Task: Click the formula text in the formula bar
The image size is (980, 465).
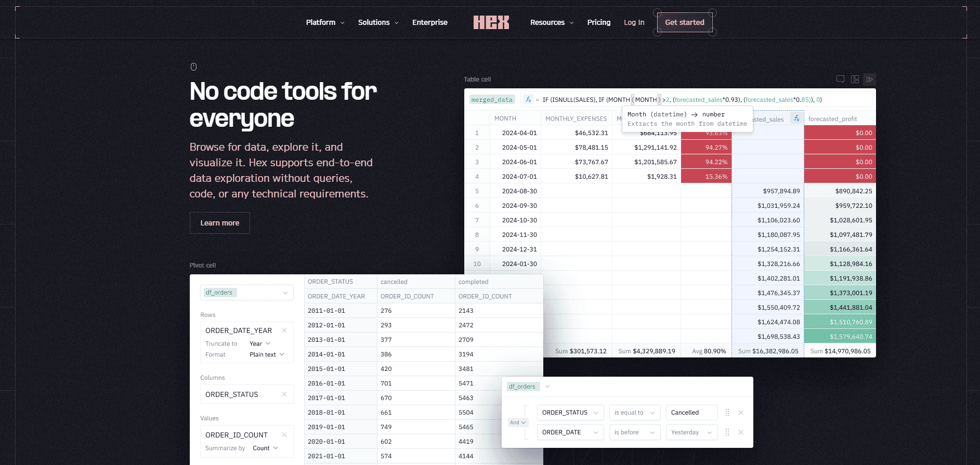Action: point(682,100)
